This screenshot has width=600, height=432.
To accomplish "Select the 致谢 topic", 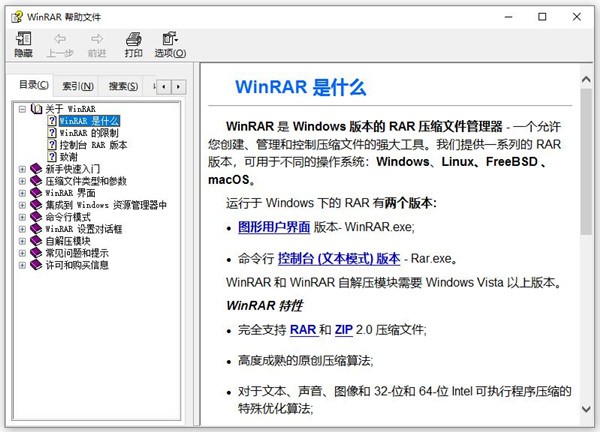I will coord(68,157).
